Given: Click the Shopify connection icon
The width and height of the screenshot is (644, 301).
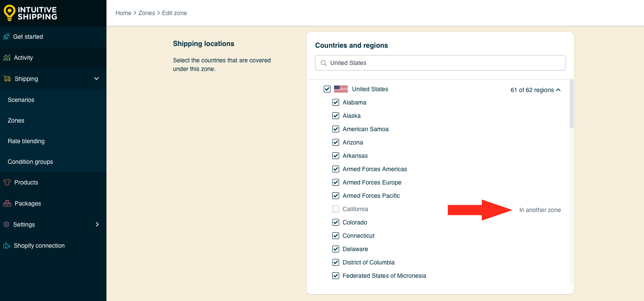Looking at the screenshot, I should click(7, 246).
